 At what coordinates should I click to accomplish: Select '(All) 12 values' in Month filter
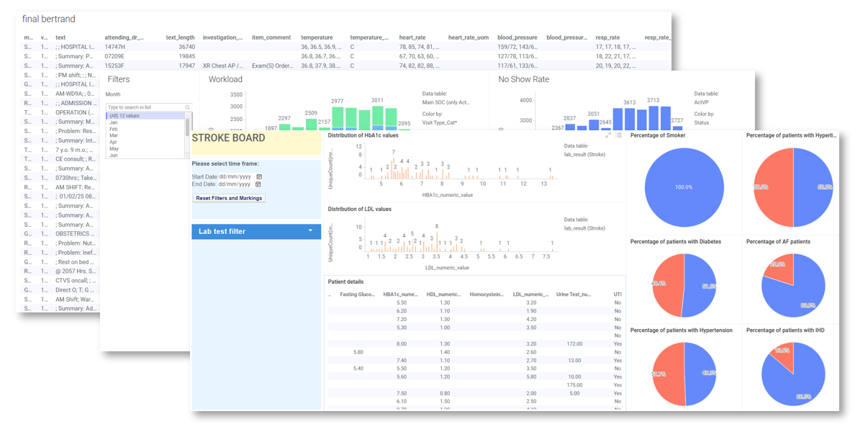[x=122, y=116]
